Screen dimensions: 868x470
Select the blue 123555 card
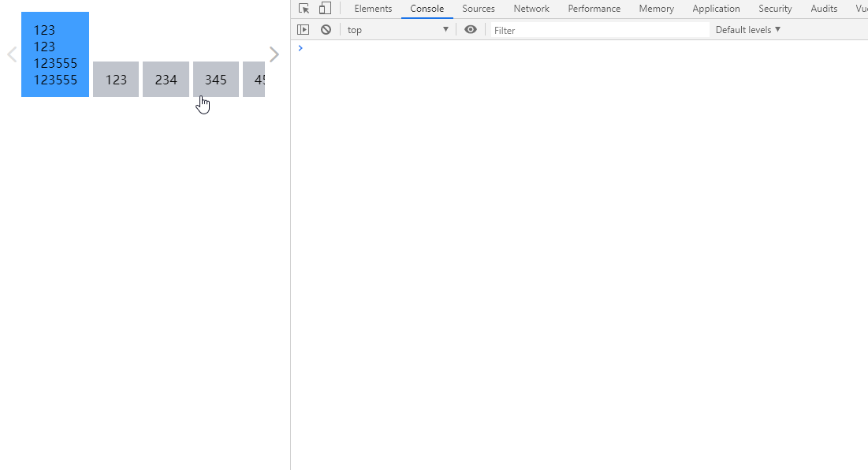click(x=55, y=54)
